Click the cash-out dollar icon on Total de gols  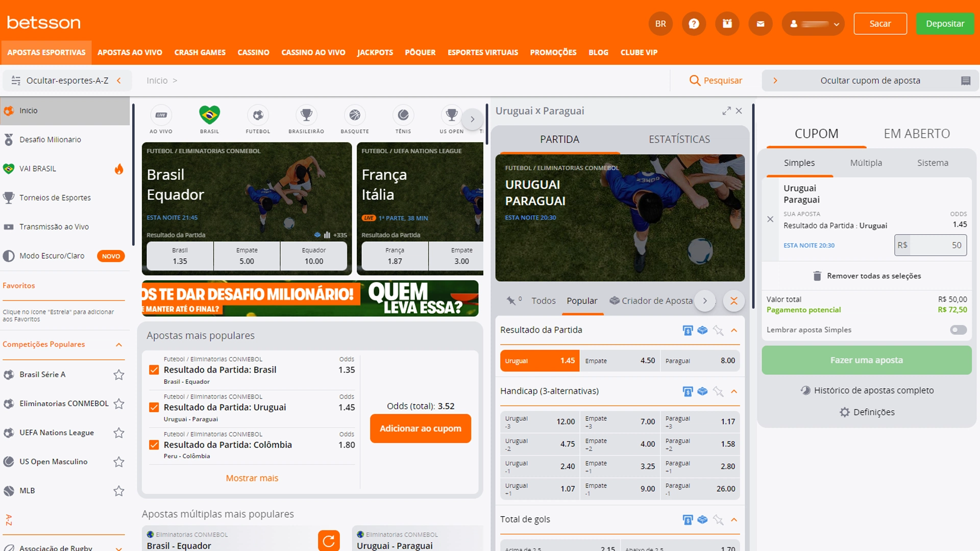[687, 519]
